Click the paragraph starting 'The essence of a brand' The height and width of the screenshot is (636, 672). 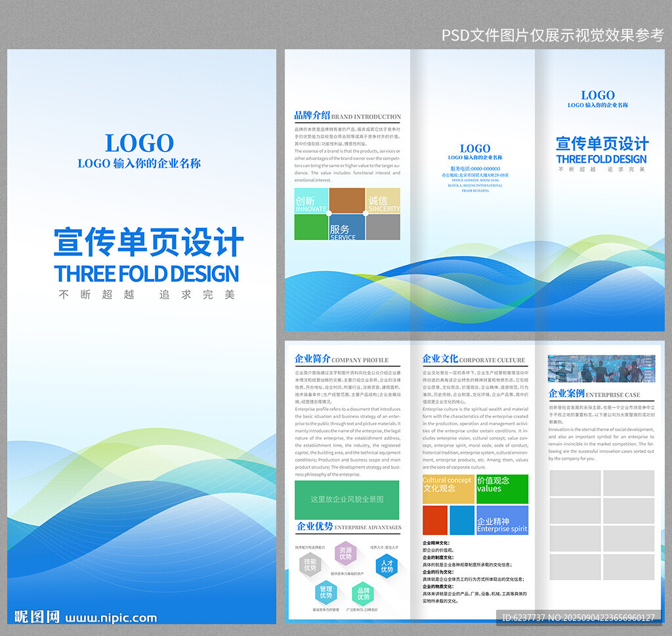(347, 165)
